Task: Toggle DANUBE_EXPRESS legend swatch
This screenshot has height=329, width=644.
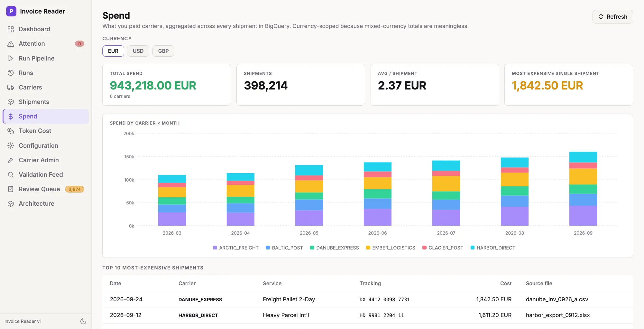Action: pyautogui.click(x=312, y=248)
